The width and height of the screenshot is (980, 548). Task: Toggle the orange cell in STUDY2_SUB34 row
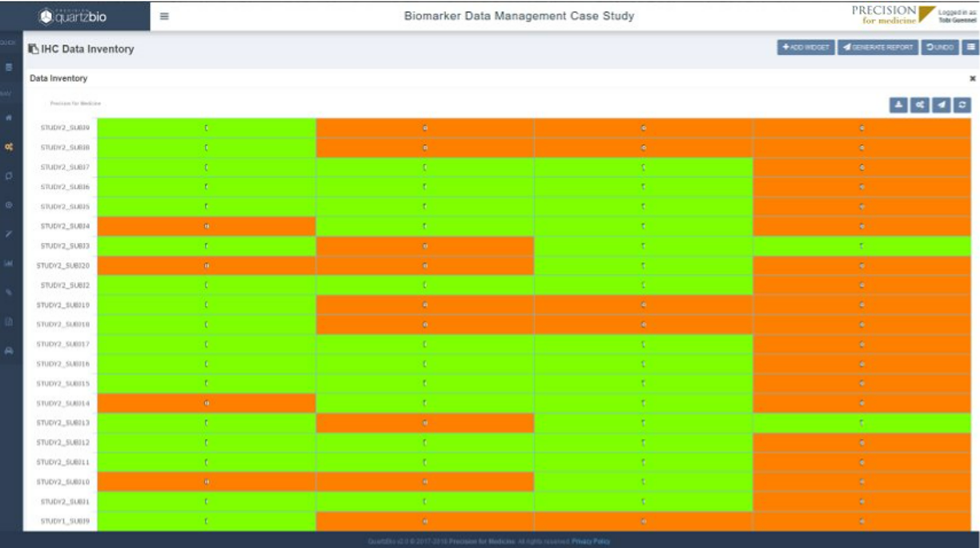coord(205,226)
